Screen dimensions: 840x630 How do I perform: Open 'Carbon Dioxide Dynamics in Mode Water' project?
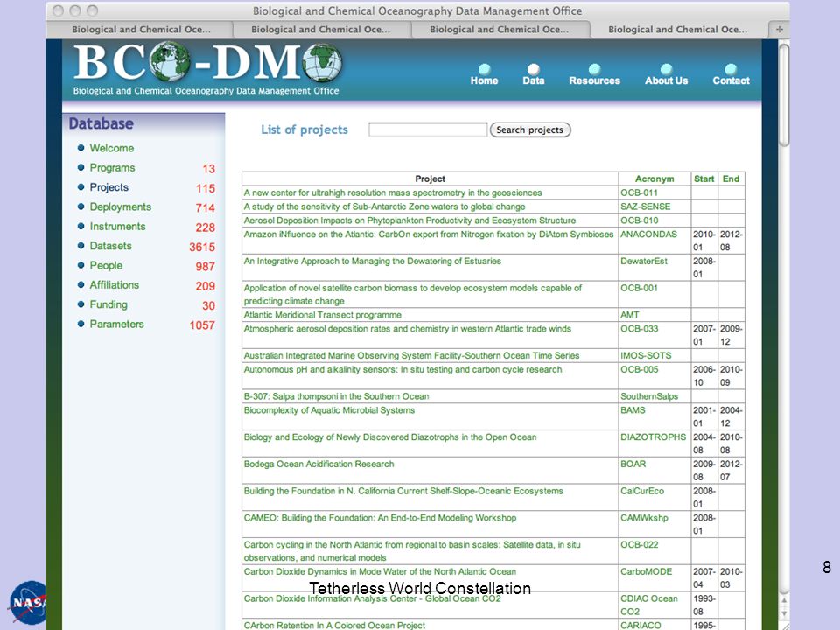[x=380, y=571]
